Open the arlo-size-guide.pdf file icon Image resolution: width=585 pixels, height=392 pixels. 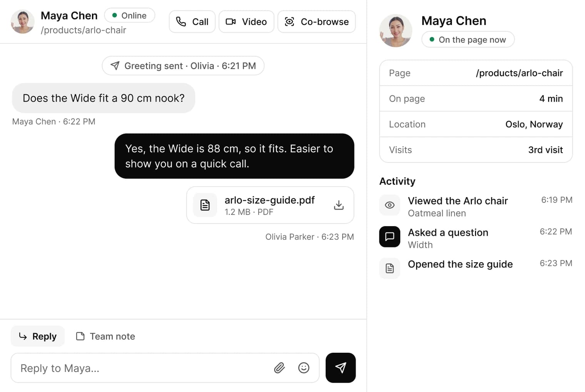tap(205, 205)
